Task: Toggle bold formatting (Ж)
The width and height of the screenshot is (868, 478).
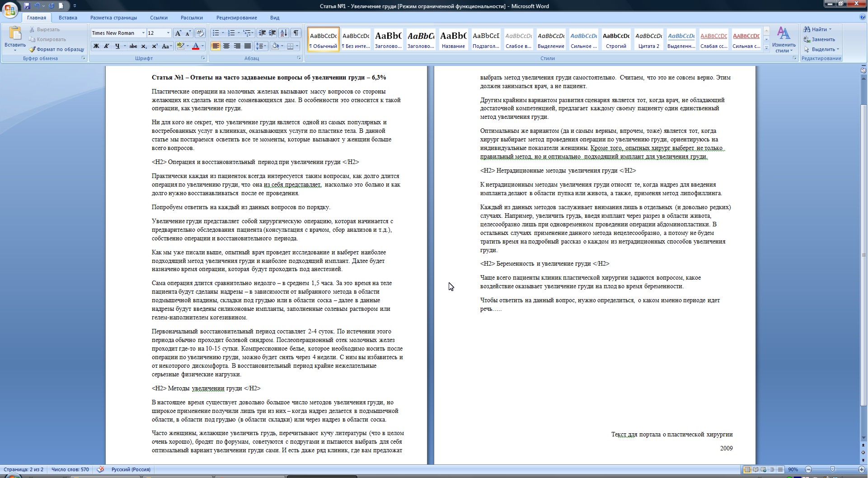Action: 96,46
